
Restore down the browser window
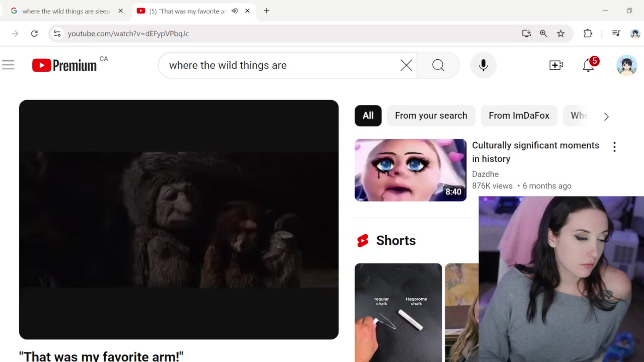pos(629,11)
